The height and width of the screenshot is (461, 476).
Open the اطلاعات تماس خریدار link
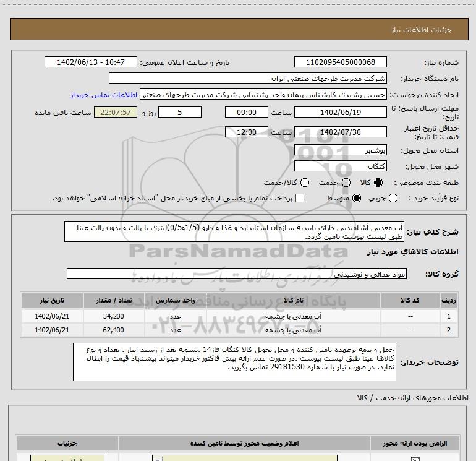(x=104, y=95)
